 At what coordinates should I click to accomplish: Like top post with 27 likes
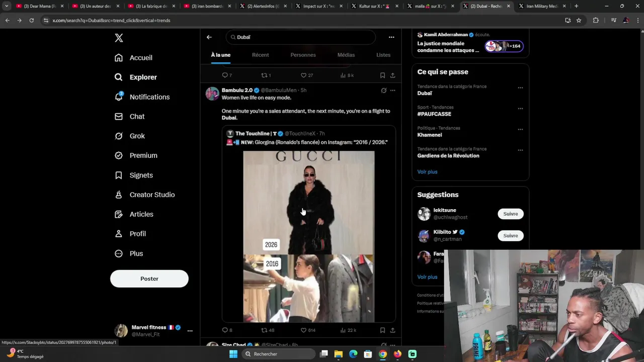tap(307, 75)
